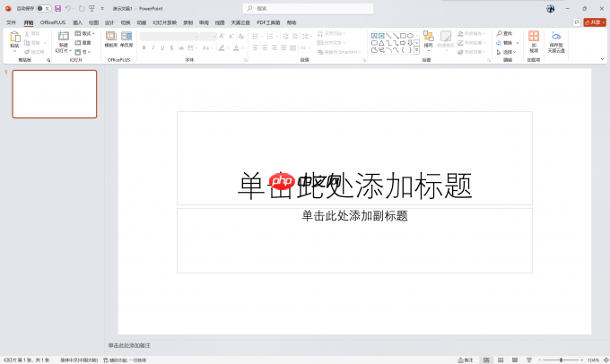Switch to the 插入 Insert tab
Image resolution: width=610 pixels, height=364 pixels.
pos(78,22)
